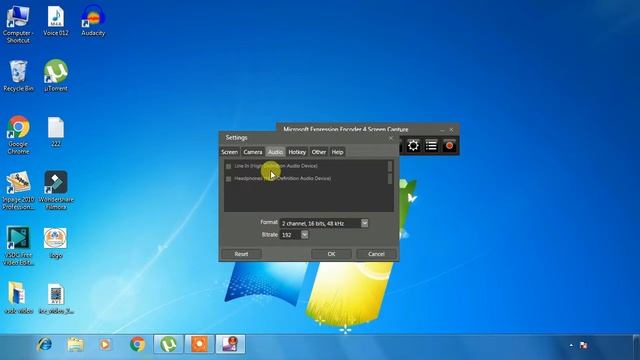Close the Settings dialog with X

tap(391, 138)
